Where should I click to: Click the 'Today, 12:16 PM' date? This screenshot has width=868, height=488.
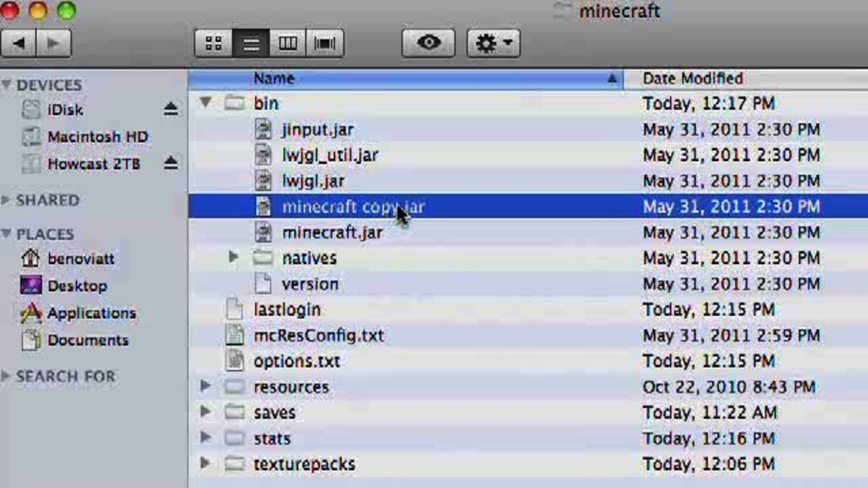pyautogui.click(x=708, y=438)
